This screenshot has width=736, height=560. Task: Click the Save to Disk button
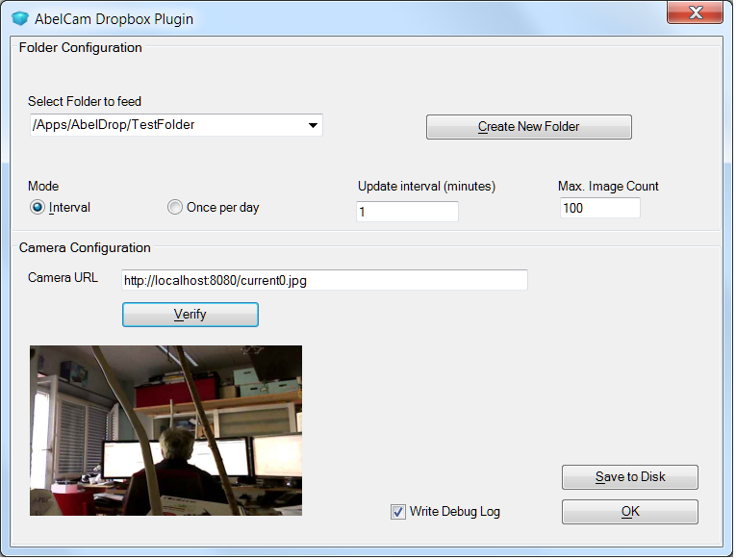click(630, 477)
